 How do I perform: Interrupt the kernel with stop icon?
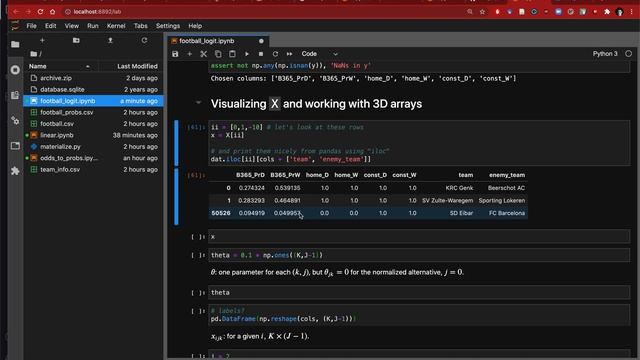coord(261,54)
